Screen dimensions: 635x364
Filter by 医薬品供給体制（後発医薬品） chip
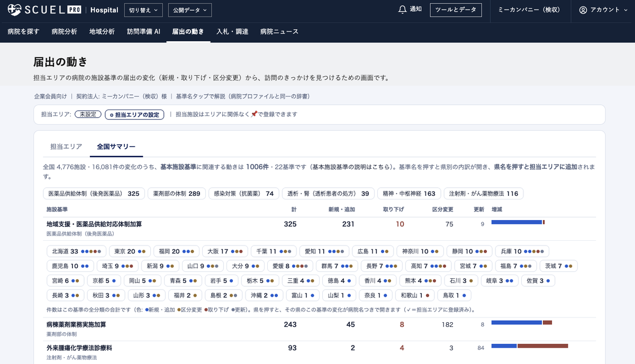click(x=94, y=194)
